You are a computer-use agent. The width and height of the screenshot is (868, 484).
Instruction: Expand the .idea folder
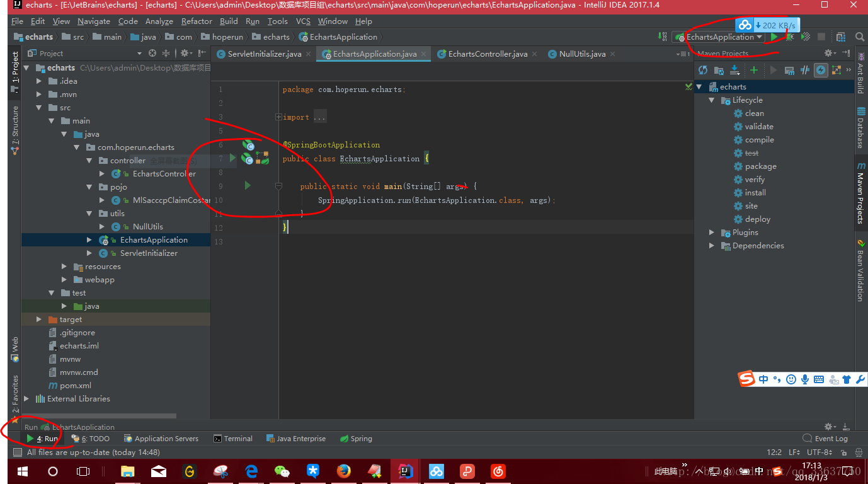click(39, 81)
